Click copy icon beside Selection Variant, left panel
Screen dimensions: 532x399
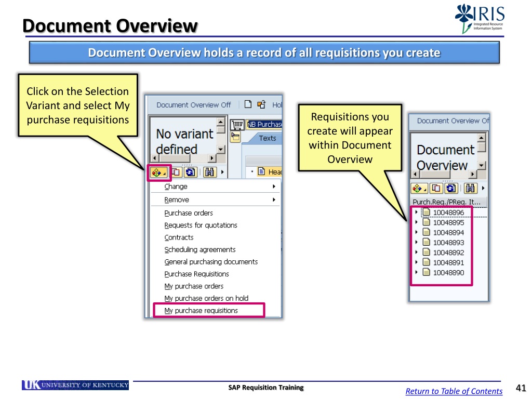click(x=176, y=172)
